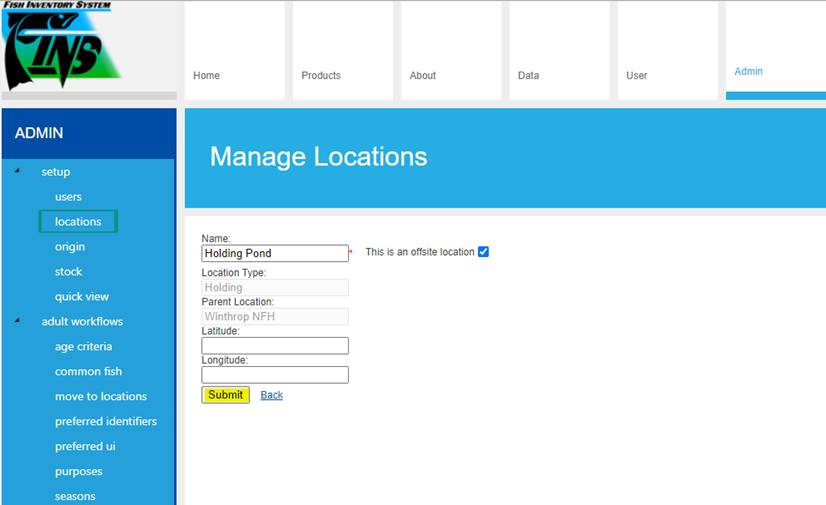Toggle the offsite location checkbox
The height and width of the screenshot is (505, 826).
point(483,252)
